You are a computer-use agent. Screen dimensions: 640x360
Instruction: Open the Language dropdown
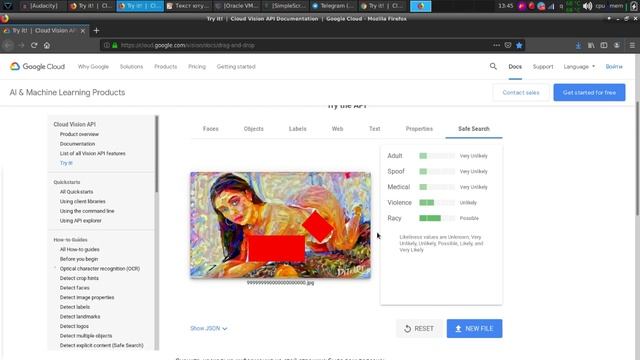(x=579, y=67)
